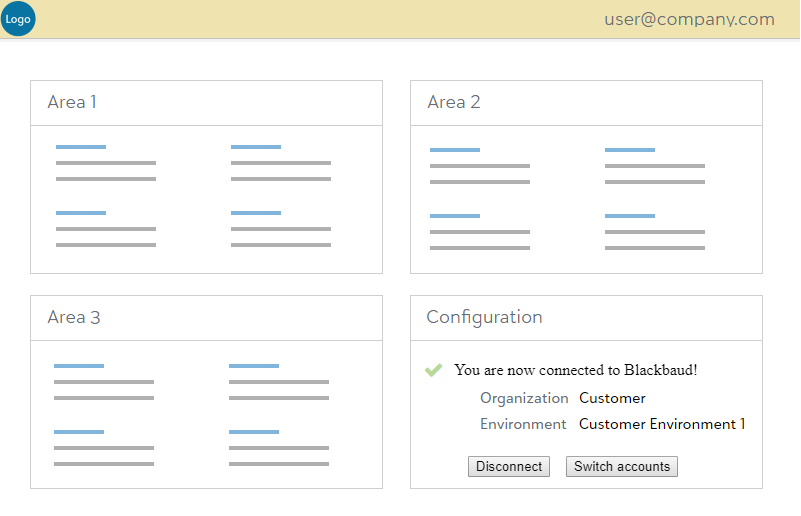Screen dimensions: 801x516
Task: Open the user@company.com account link
Action: pyautogui.click(x=689, y=19)
